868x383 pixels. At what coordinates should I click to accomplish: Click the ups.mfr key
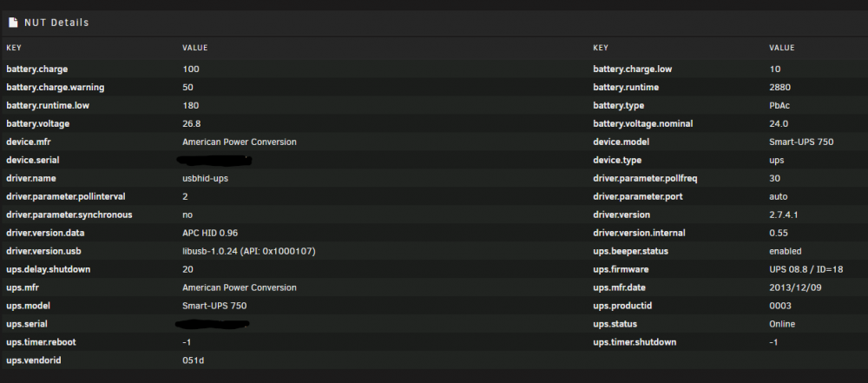(x=23, y=287)
